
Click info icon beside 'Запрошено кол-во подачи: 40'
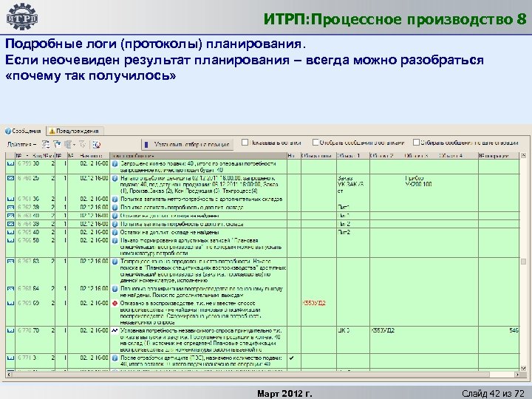point(115,164)
